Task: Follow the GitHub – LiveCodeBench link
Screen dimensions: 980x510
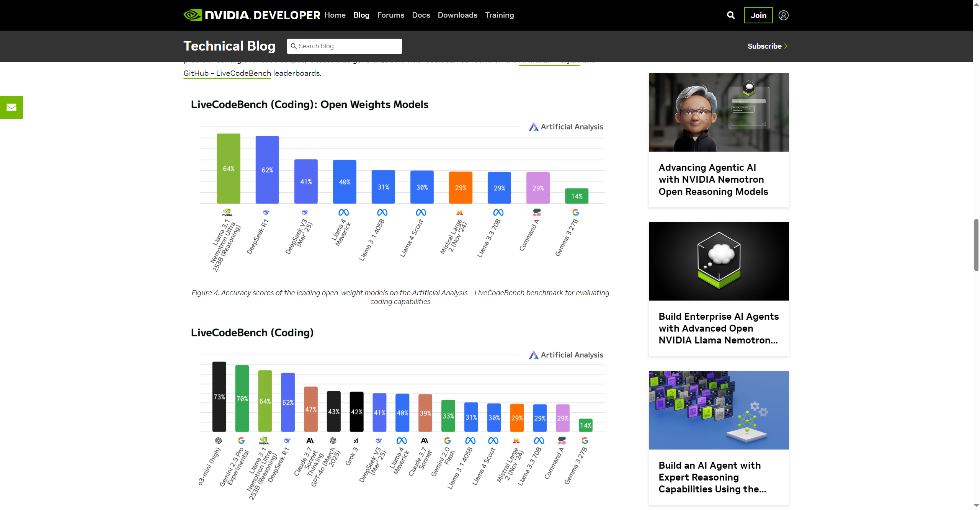Action: (x=227, y=73)
